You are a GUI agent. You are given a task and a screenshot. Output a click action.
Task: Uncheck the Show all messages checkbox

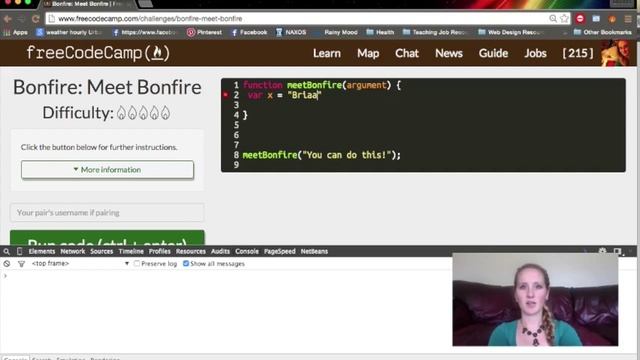tap(186, 264)
